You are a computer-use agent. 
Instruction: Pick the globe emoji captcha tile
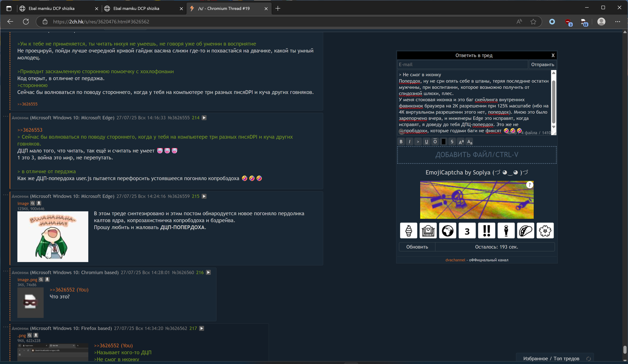pos(447,231)
